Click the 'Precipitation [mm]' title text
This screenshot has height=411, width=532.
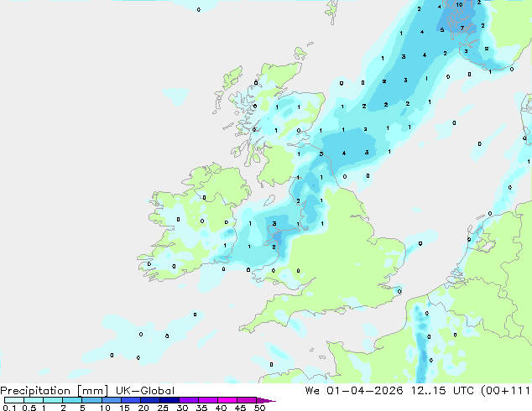pos(54,391)
